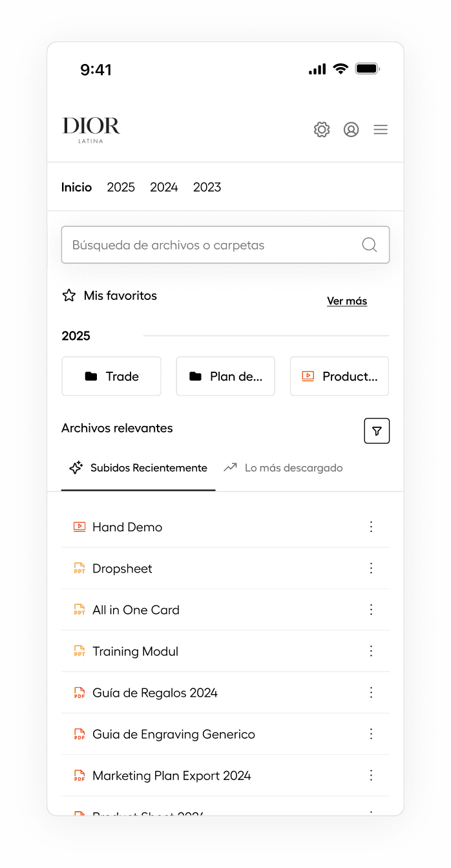Click the magnifier search icon
The height and width of the screenshot is (868, 451).
(370, 245)
